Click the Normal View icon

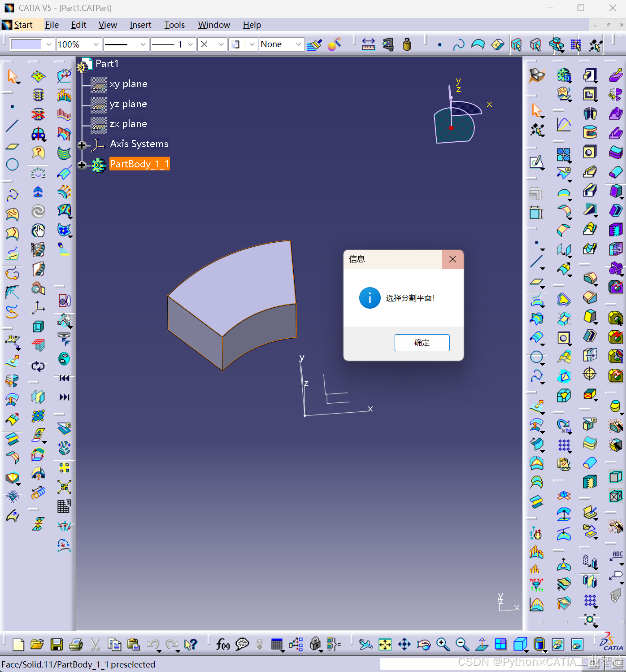(482, 645)
